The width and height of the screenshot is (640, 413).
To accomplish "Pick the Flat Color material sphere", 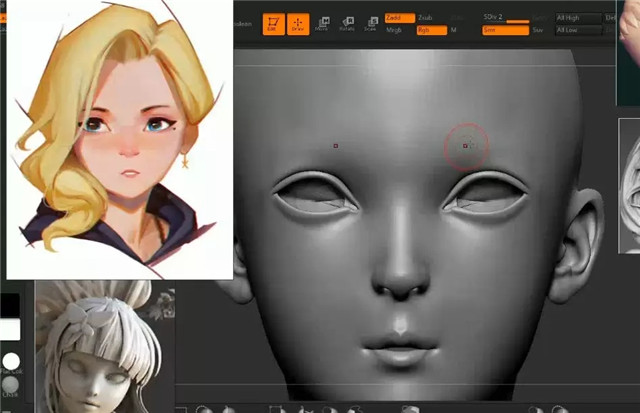I will (11, 362).
